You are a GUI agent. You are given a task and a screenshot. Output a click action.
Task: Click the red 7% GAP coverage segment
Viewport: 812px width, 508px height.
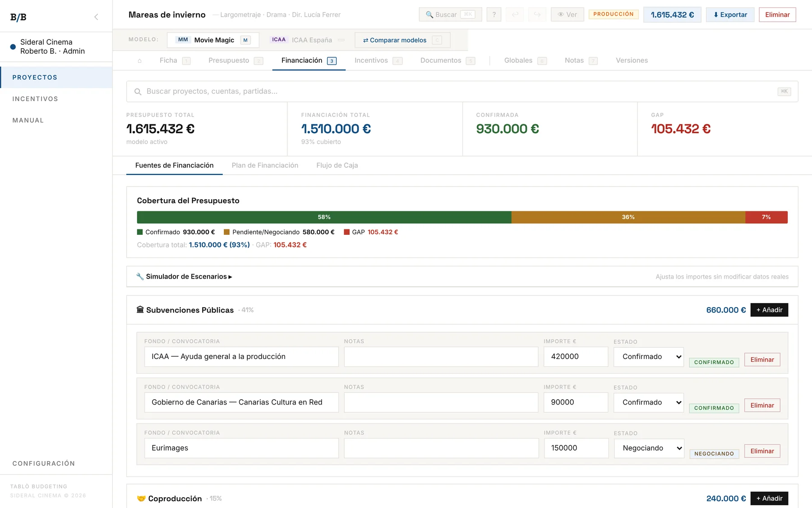(x=766, y=217)
